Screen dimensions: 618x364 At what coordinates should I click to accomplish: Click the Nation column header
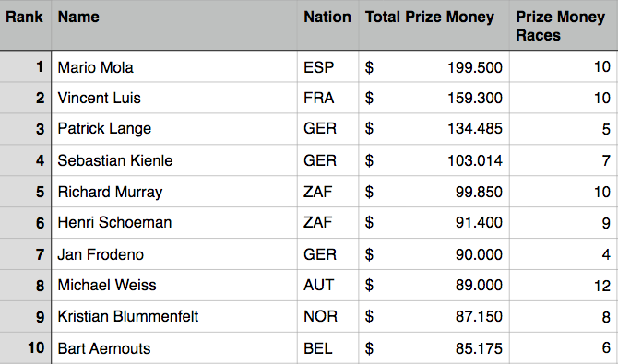(x=328, y=25)
